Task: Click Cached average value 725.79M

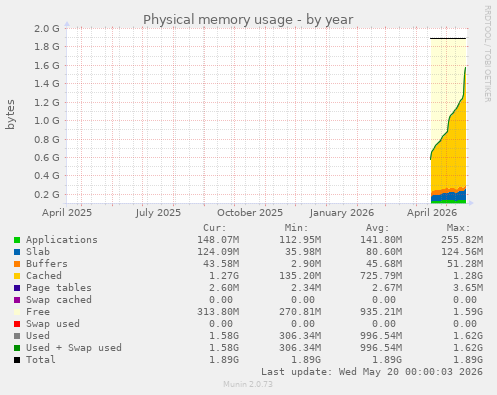Action: click(x=381, y=276)
